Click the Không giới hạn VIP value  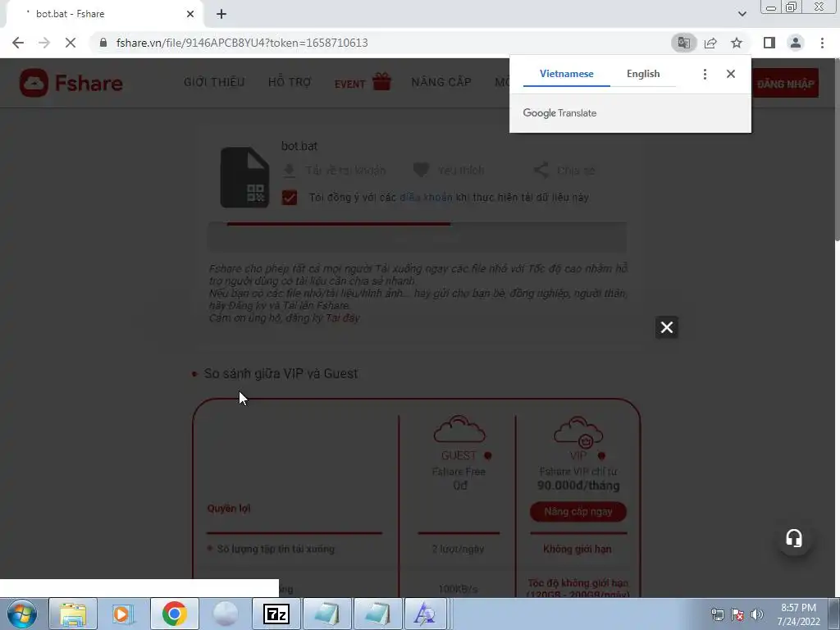coord(577,549)
